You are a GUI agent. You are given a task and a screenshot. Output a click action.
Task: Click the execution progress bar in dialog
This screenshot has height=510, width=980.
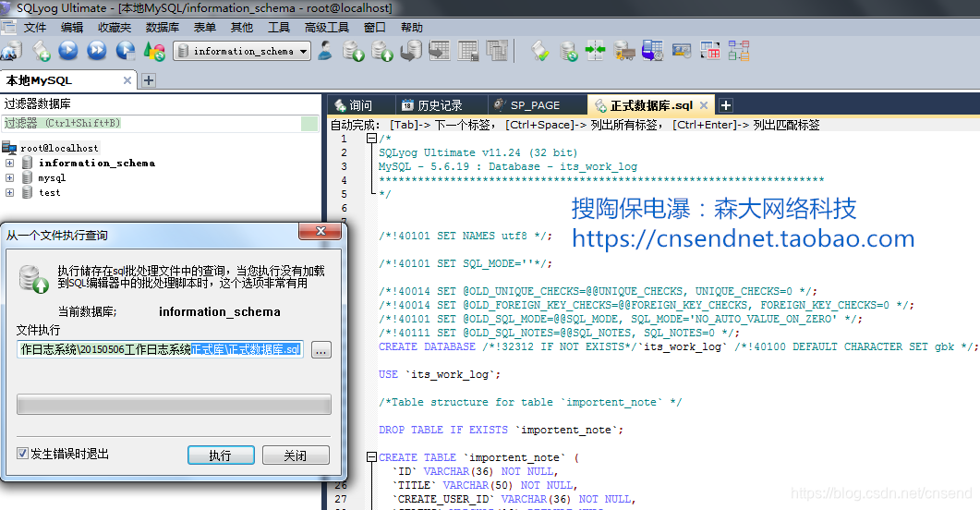coord(174,405)
